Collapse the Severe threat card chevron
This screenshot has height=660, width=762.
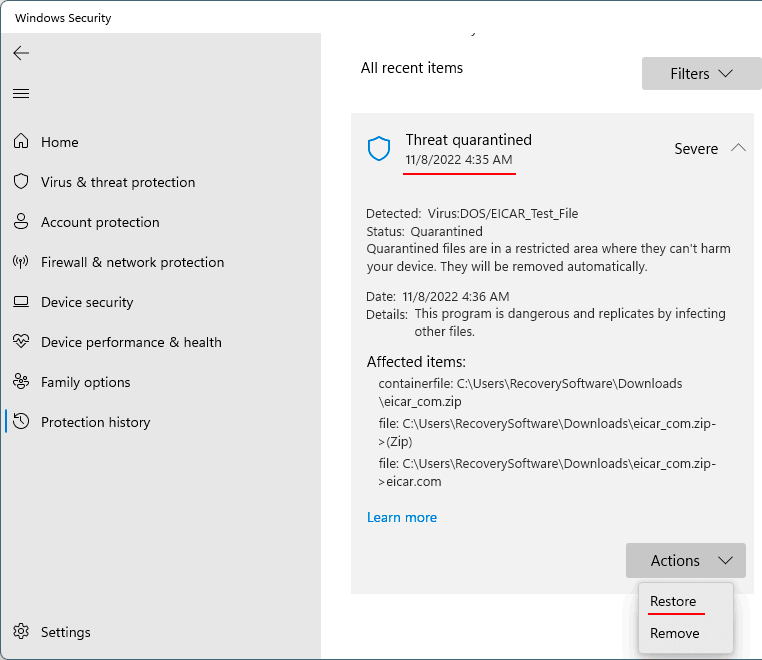click(x=738, y=148)
